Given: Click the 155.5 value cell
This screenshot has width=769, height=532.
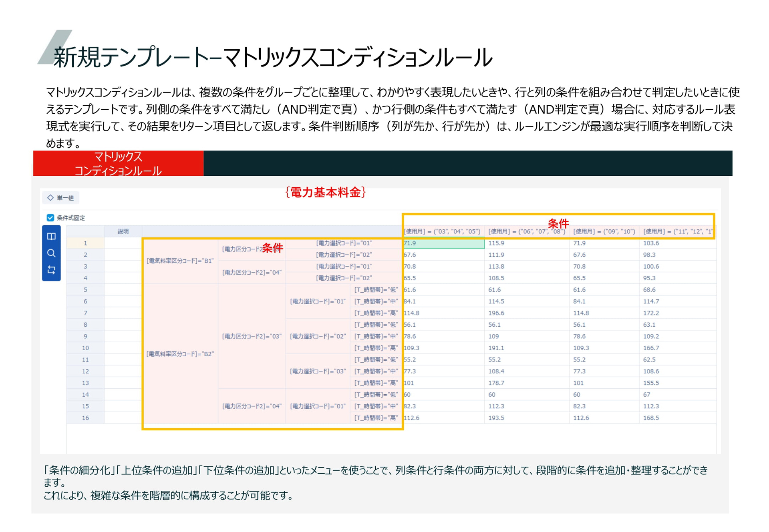Looking at the screenshot, I should [x=678, y=383].
